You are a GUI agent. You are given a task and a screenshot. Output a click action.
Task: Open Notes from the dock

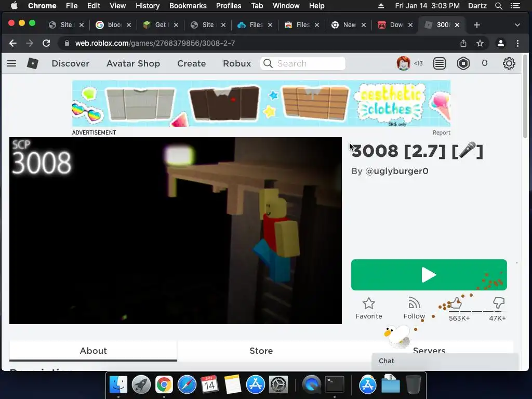point(233,385)
